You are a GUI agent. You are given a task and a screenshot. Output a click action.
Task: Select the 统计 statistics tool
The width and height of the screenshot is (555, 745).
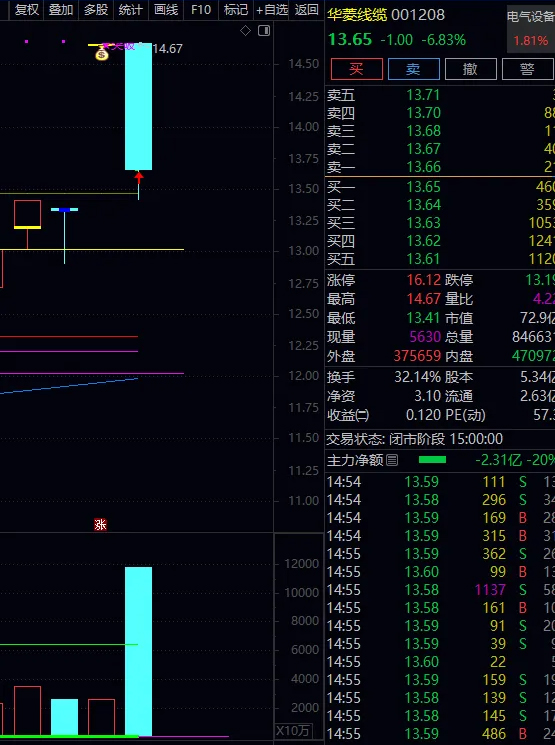pyautogui.click(x=131, y=10)
